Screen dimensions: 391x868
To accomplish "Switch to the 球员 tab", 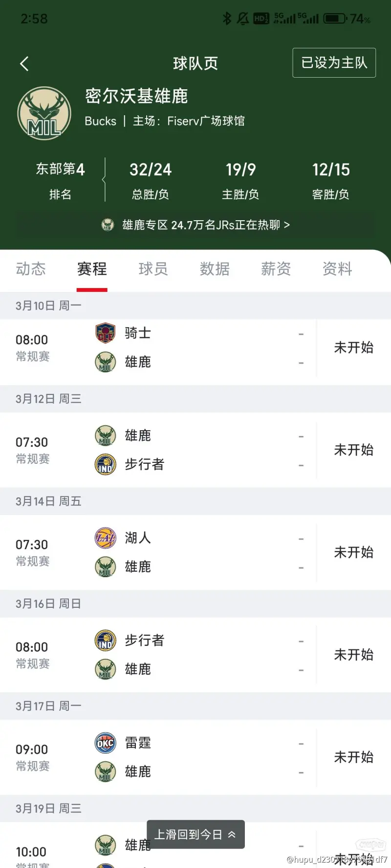I will [x=153, y=269].
